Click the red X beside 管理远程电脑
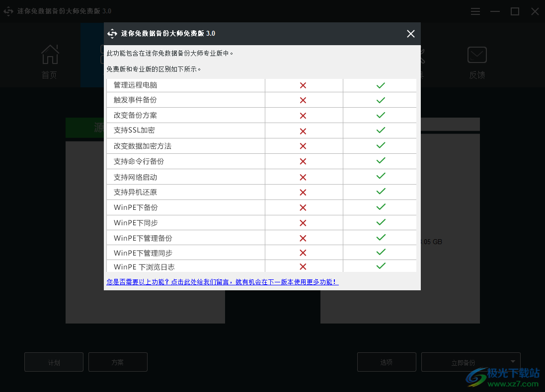The image size is (545, 392). click(303, 85)
